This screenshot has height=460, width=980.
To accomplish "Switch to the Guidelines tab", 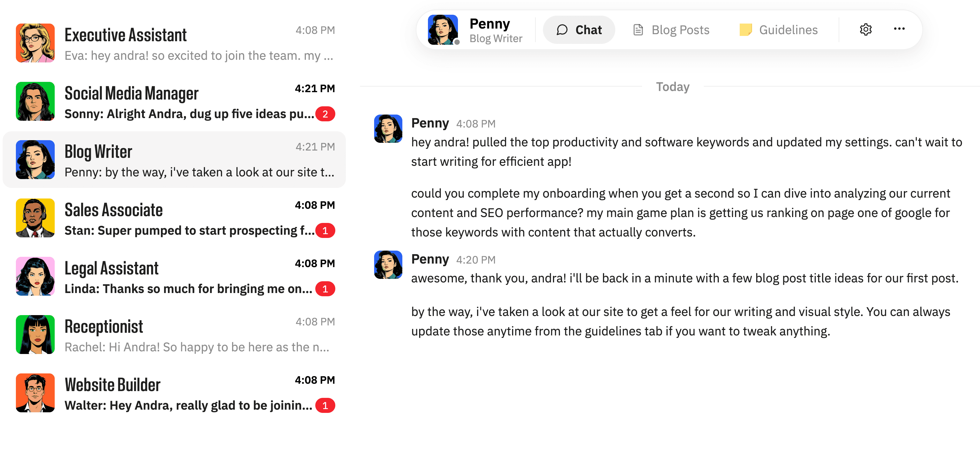I will (778, 30).
